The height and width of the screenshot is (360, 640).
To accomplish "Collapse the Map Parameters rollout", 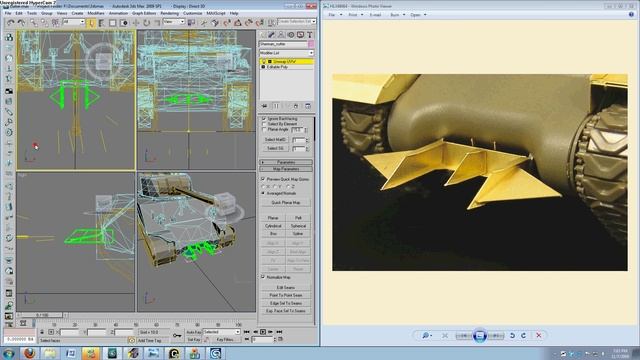I will 286,169.
